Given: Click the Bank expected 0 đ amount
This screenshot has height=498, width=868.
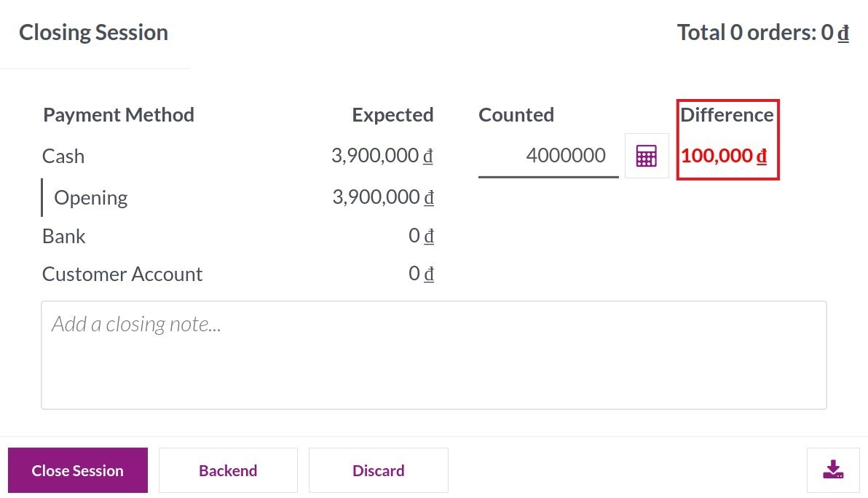Looking at the screenshot, I should tap(422, 235).
